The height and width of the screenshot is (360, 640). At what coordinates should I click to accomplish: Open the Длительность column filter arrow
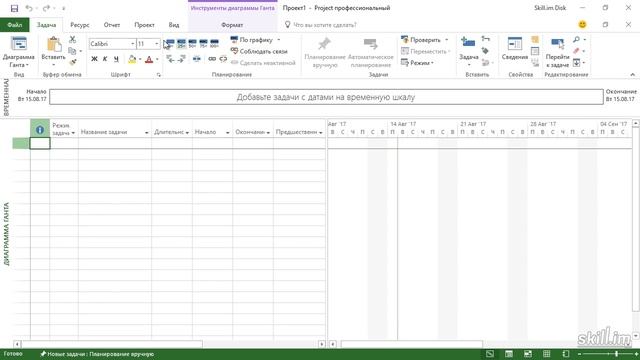pyautogui.click(x=187, y=133)
